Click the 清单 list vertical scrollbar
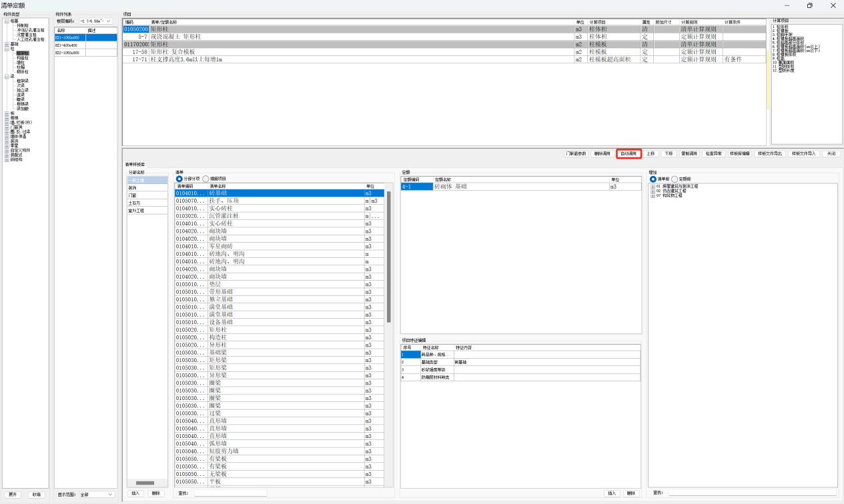 click(389, 267)
